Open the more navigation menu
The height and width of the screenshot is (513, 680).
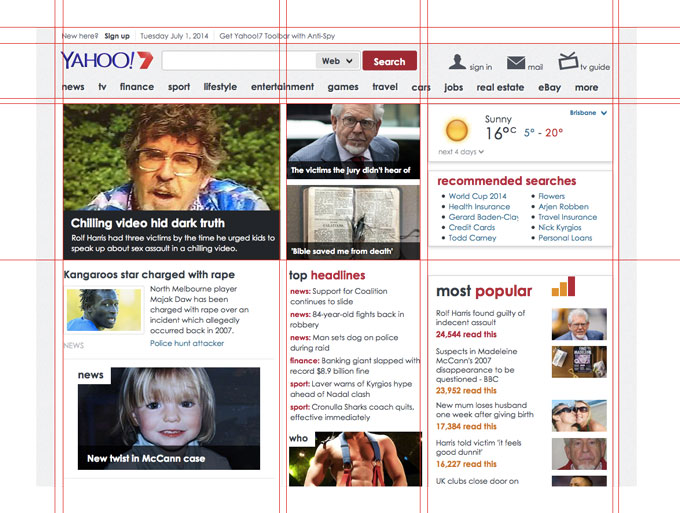click(x=586, y=88)
